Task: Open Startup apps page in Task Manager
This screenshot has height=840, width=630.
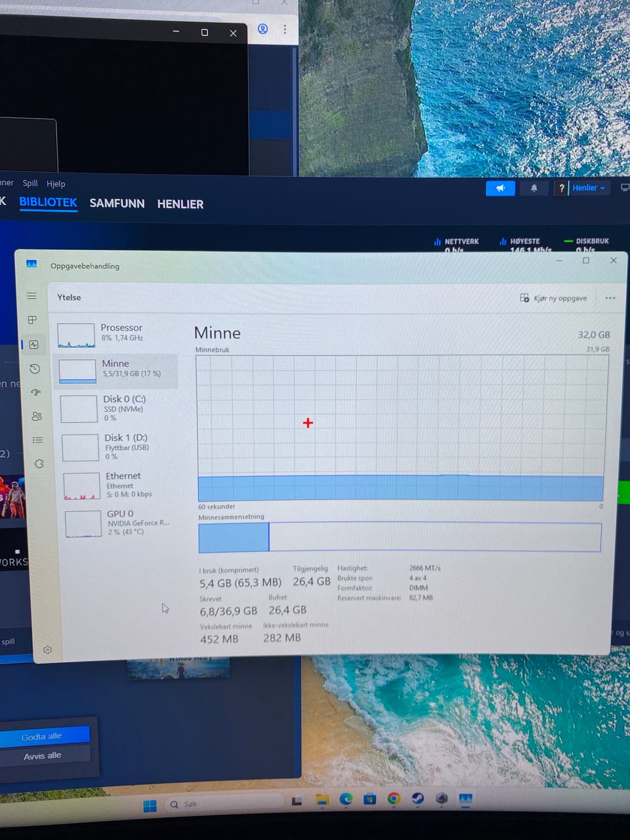Action: pos(35,392)
